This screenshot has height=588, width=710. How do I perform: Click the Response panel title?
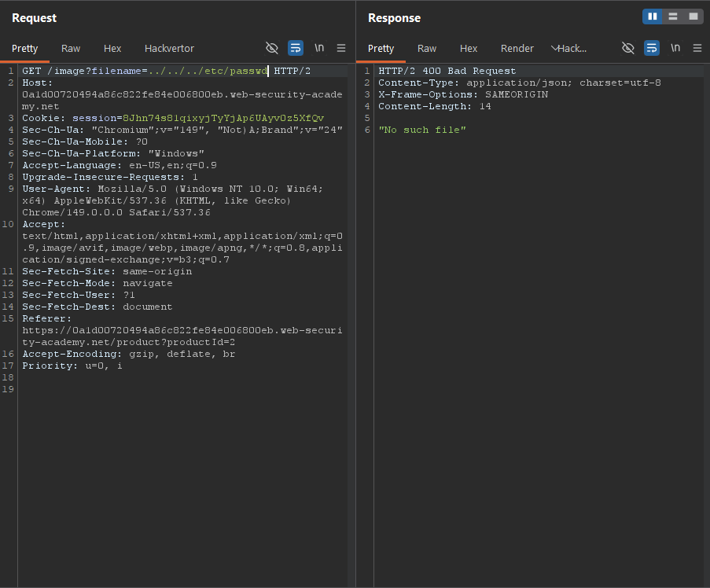[395, 18]
